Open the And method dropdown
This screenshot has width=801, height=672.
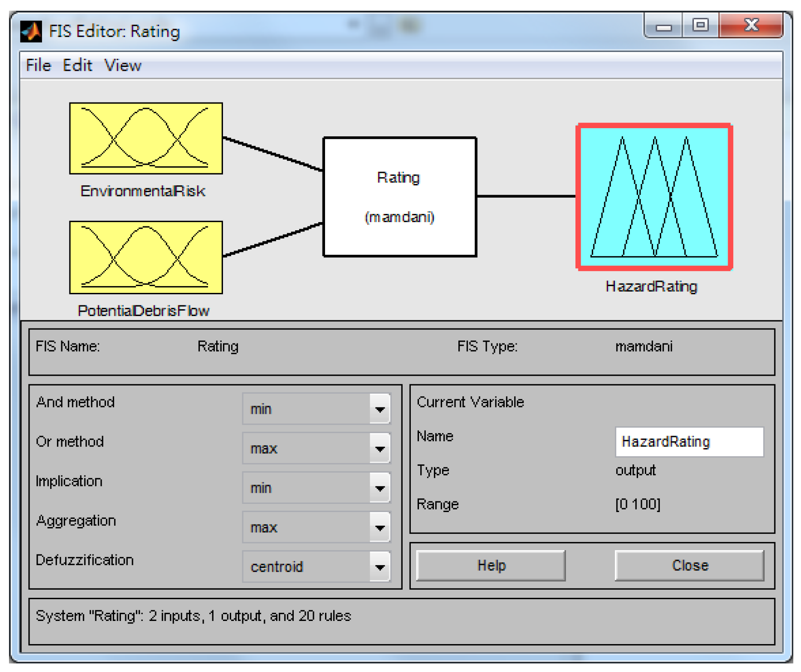pyautogui.click(x=316, y=409)
